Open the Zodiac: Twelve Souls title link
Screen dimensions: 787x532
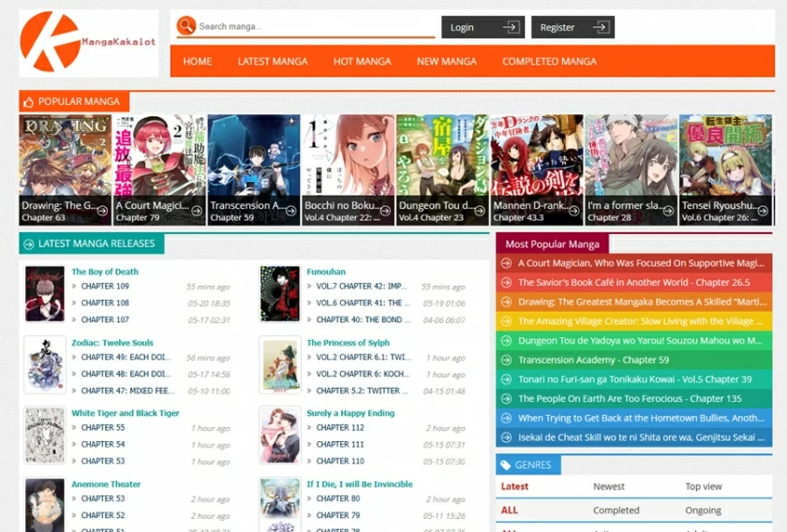(x=112, y=343)
